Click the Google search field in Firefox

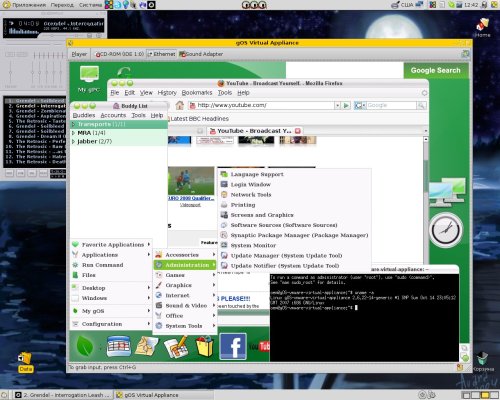pyautogui.click(x=391, y=106)
